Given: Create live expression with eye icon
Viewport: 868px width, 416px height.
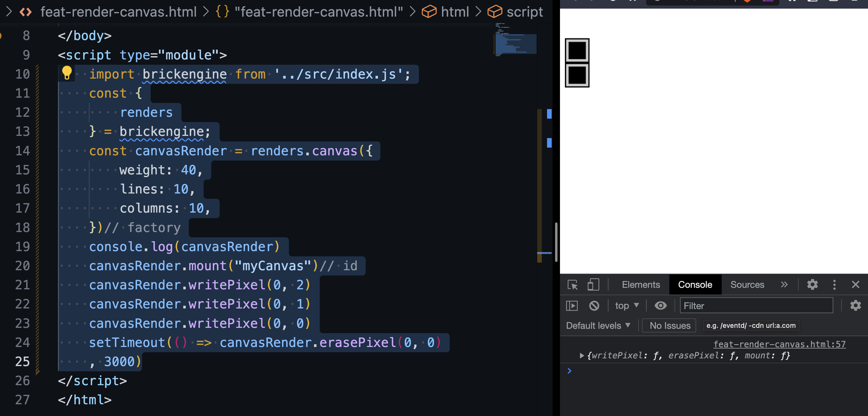Looking at the screenshot, I should click(x=660, y=306).
